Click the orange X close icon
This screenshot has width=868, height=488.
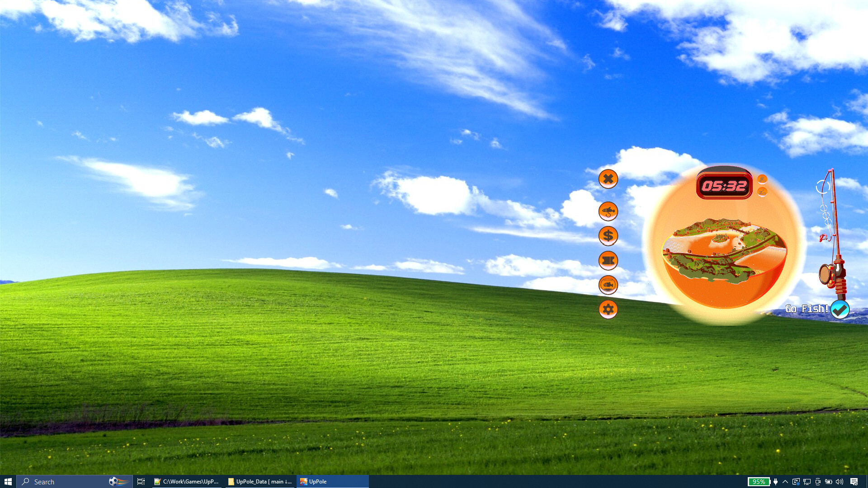click(x=608, y=179)
